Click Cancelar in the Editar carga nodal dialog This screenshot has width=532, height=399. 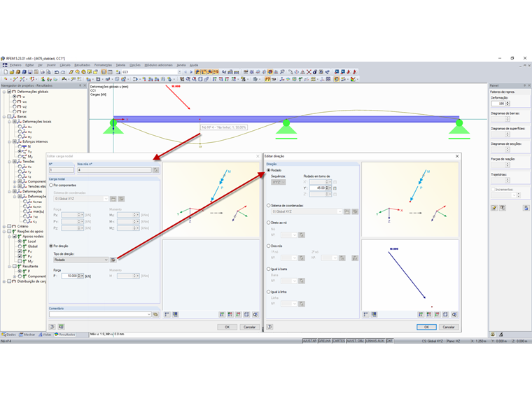click(x=249, y=327)
